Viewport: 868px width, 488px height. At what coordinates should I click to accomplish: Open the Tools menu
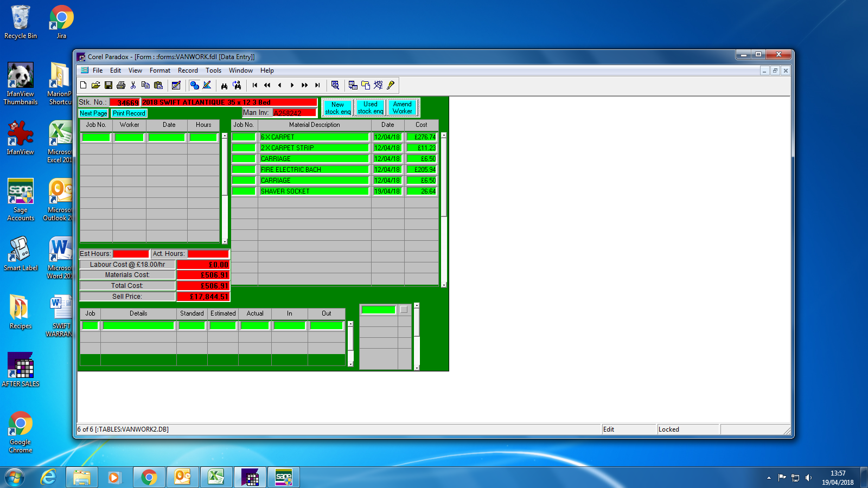tap(213, 70)
